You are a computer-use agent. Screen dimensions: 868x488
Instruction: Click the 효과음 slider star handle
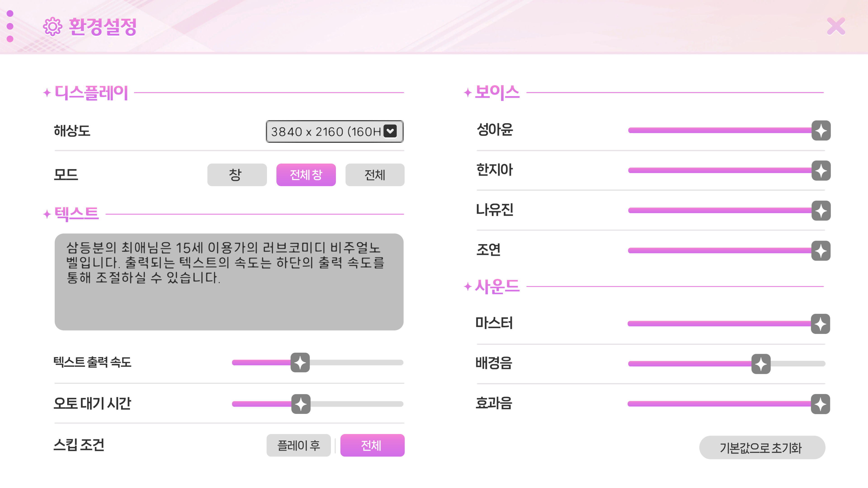coord(820,404)
